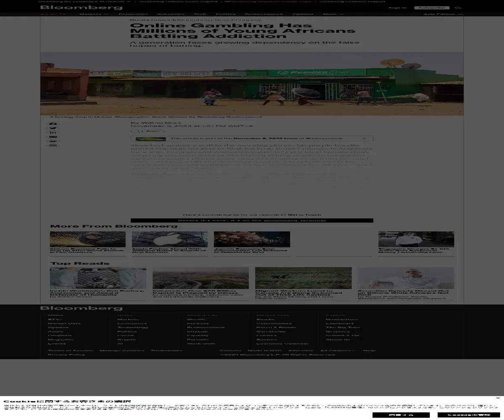Click the Get in touch link
The height and width of the screenshot is (420, 504).
click(x=304, y=215)
